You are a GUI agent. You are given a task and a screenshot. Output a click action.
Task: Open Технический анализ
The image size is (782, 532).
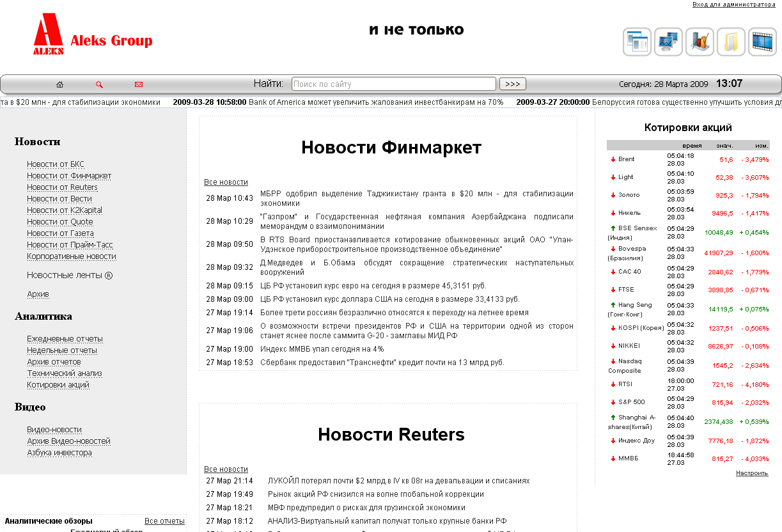(65, 373)
